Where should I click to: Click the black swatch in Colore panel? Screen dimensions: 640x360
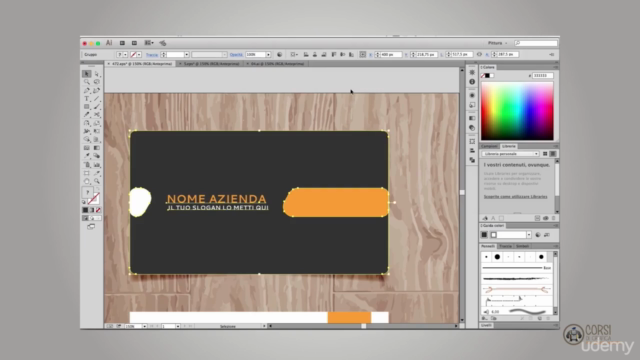click(487, 76)
